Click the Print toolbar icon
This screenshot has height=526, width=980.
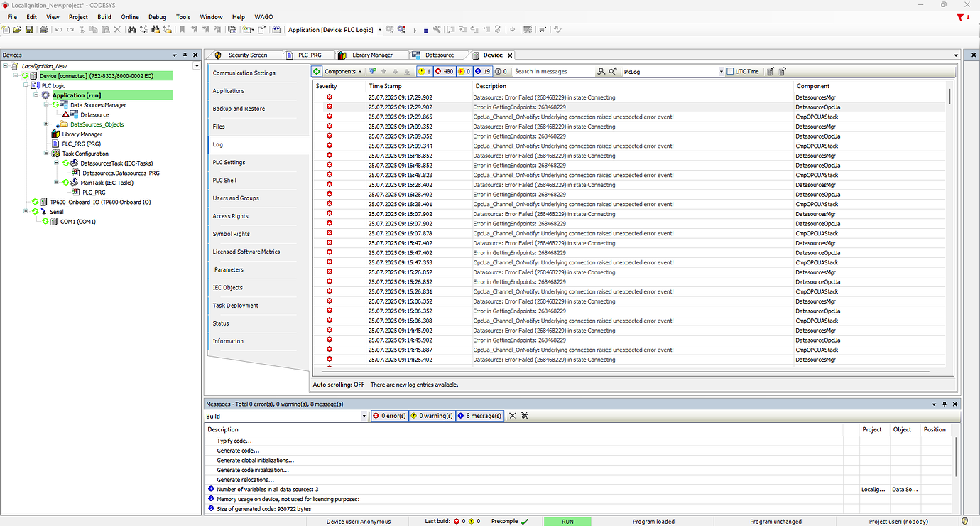coord(43,29)
